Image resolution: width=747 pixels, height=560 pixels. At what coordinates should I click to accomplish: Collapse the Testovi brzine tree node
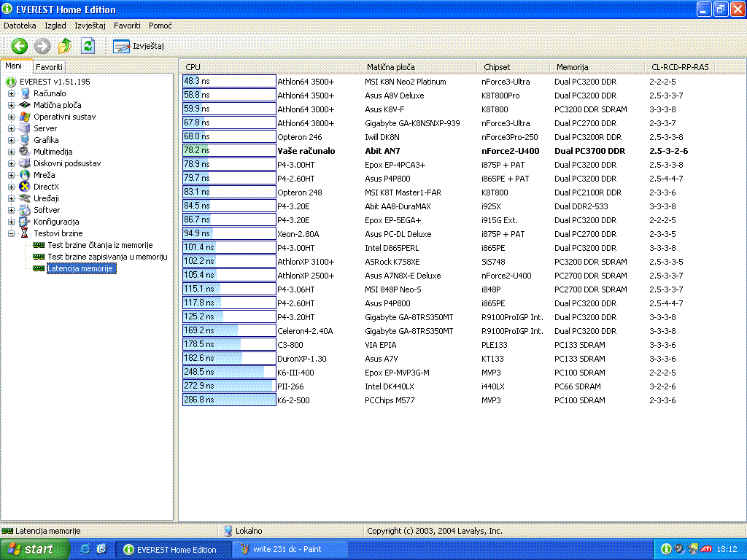[x=12, y=233]
